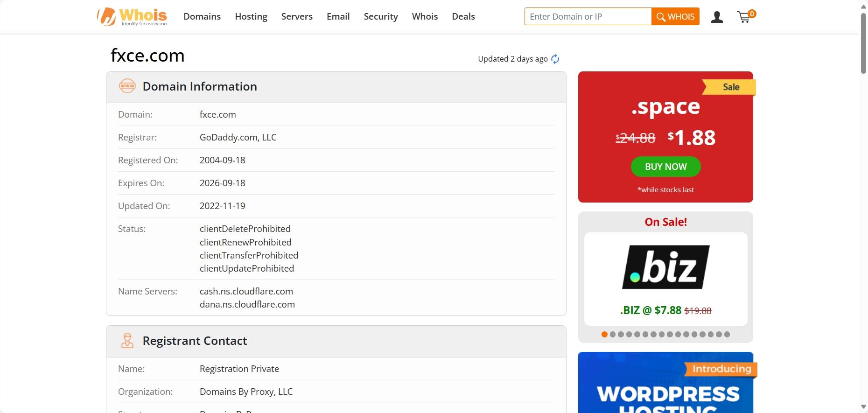
Task: Click status clientTransferProhibited
Action: (249, 255)
